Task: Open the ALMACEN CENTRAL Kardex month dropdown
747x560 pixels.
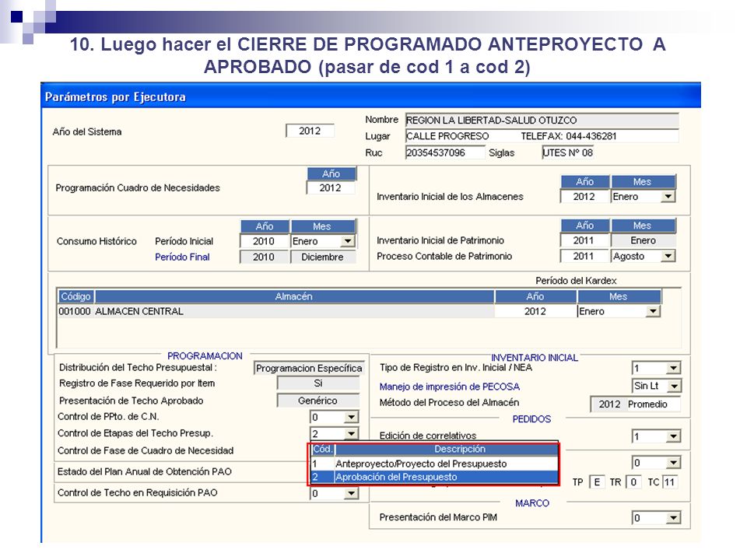Action: click(x=653, y=311)
